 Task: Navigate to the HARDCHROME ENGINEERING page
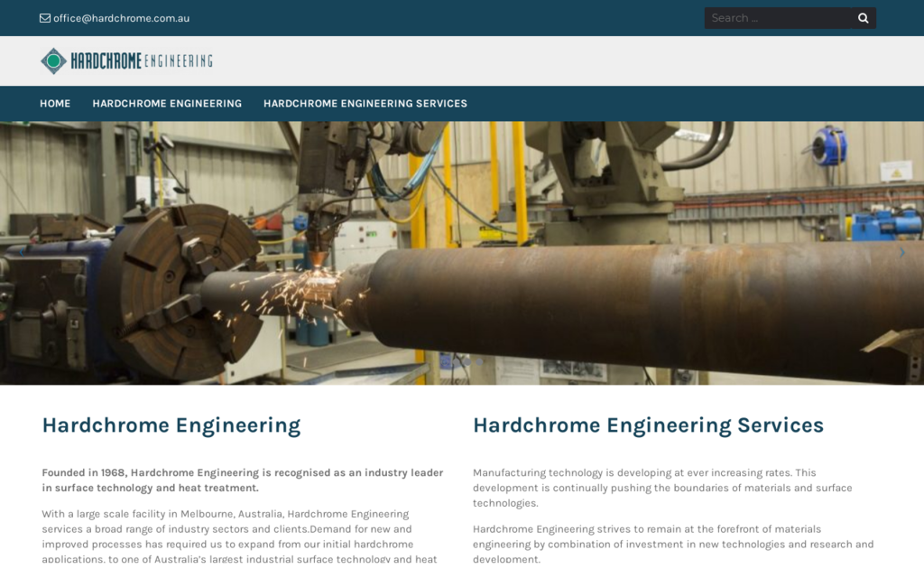tap(167, 103)
